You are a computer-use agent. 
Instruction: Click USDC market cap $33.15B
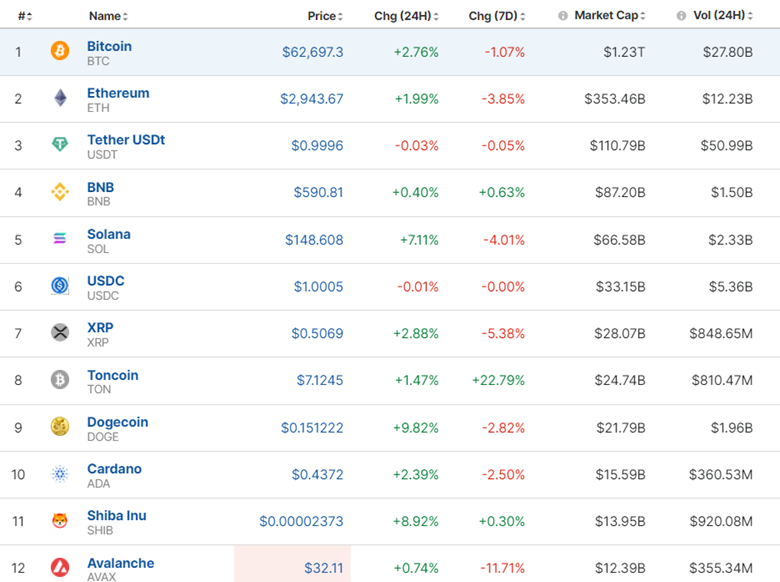pos(621,287)
